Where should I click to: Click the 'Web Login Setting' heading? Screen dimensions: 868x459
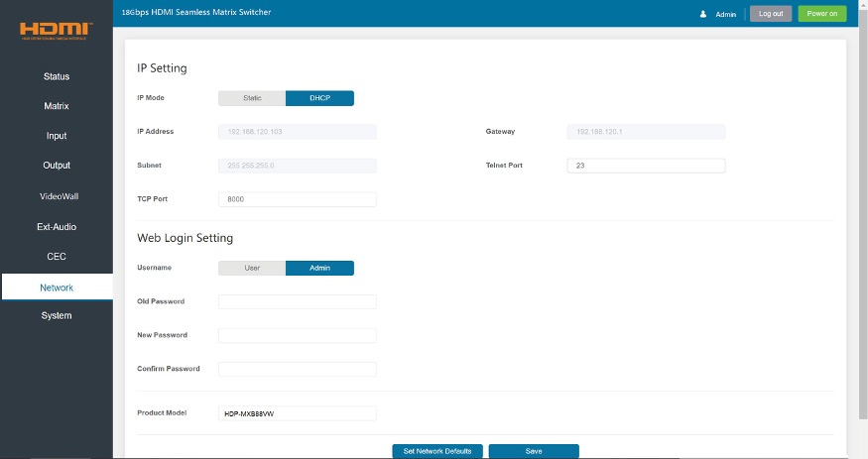[185, 238]
